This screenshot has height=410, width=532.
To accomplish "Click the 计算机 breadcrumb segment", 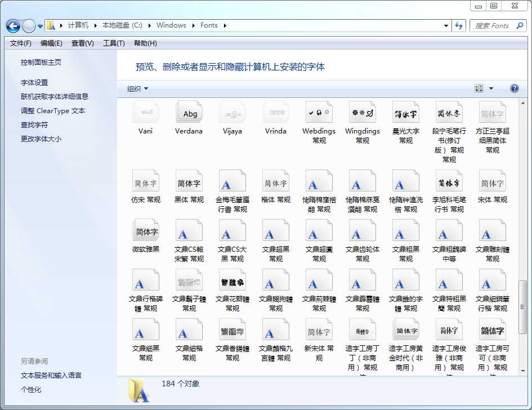I will (x=78, y=25).
